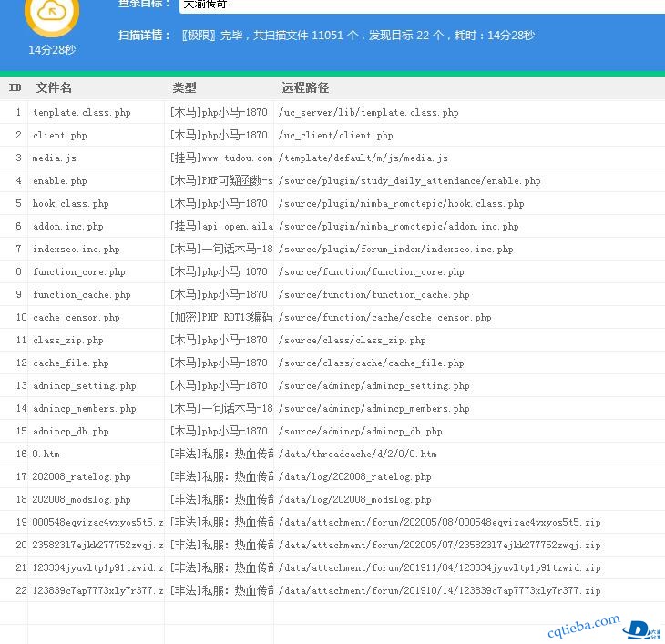Sort by the 文件名 column header

54,87
